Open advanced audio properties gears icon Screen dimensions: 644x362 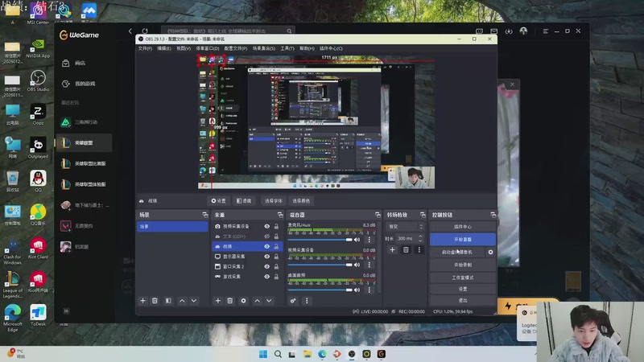click(293, 301)
